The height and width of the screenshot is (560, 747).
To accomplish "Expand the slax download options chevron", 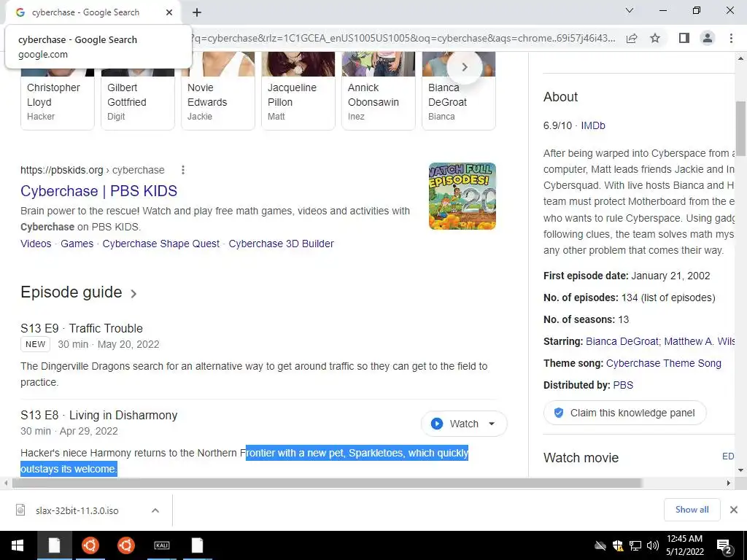I will pos(155,510).
